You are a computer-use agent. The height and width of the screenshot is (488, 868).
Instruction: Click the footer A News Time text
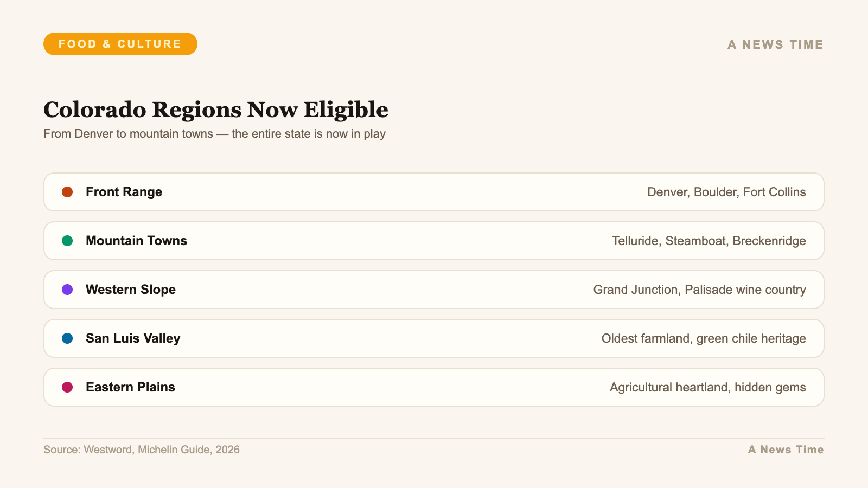[786, 450]
